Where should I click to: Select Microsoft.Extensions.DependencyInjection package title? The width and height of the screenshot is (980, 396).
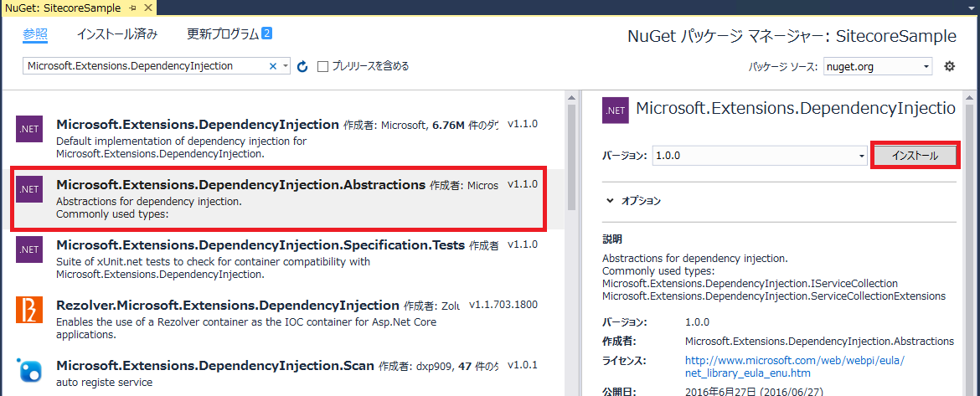198,124
